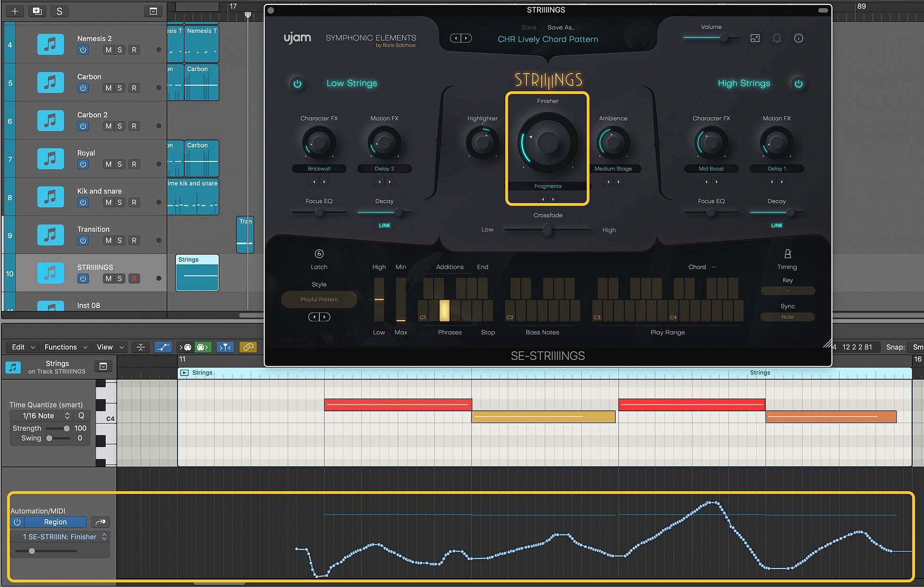Click the automation cycle arrow icon
Viewport: 924px width, 587px height.
tap(100, 522)
